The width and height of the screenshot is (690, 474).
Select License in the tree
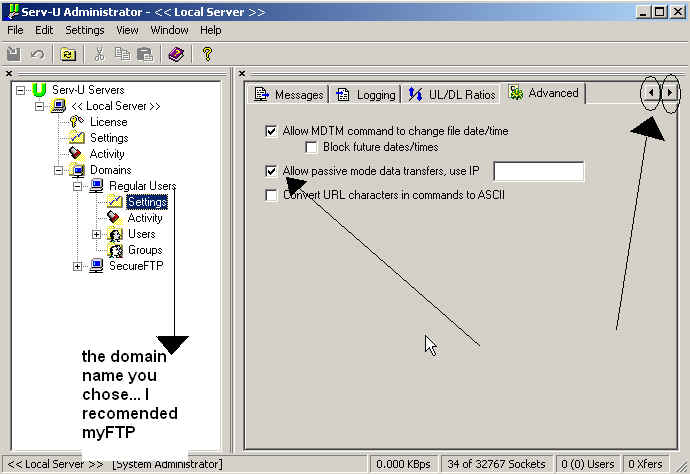click(x=109, y=122)
